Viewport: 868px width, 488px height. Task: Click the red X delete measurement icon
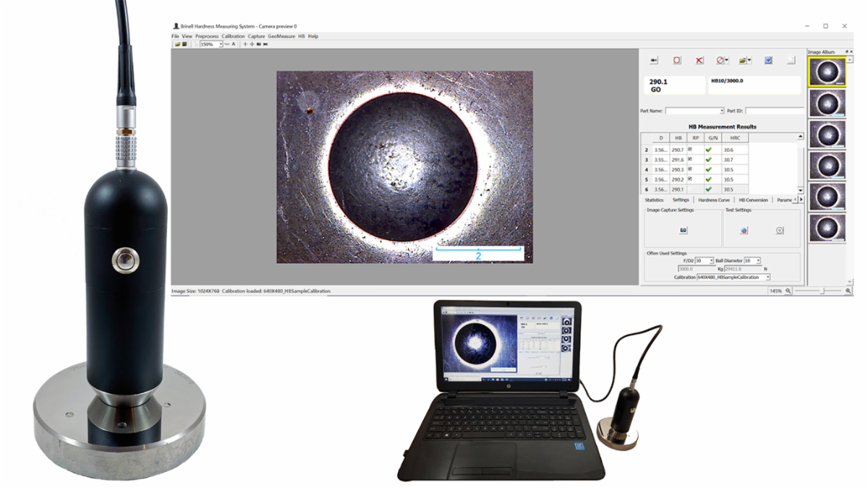pyautogui.click(x=699, y=61)
